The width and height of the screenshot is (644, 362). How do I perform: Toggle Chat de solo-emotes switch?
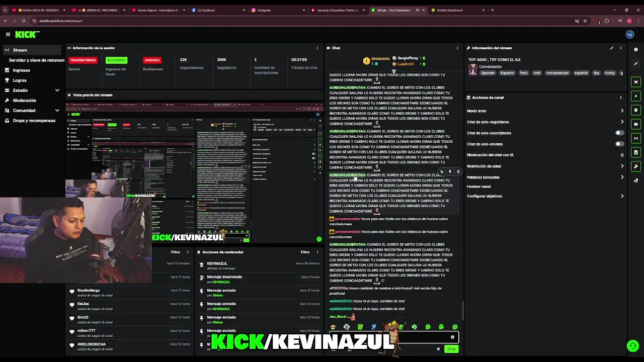pos(620,144)
